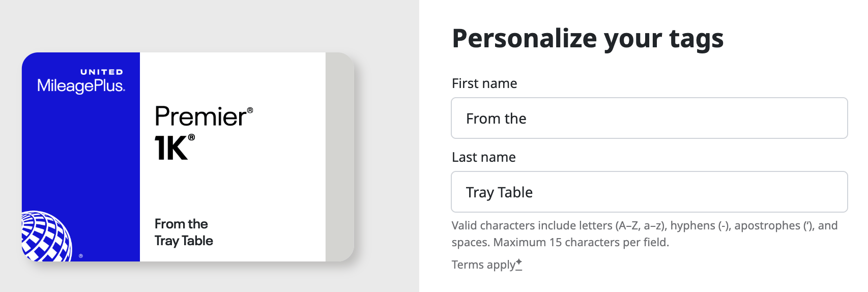Click the United globe logo on the tag
868x292 pixels.
(46, 237)
